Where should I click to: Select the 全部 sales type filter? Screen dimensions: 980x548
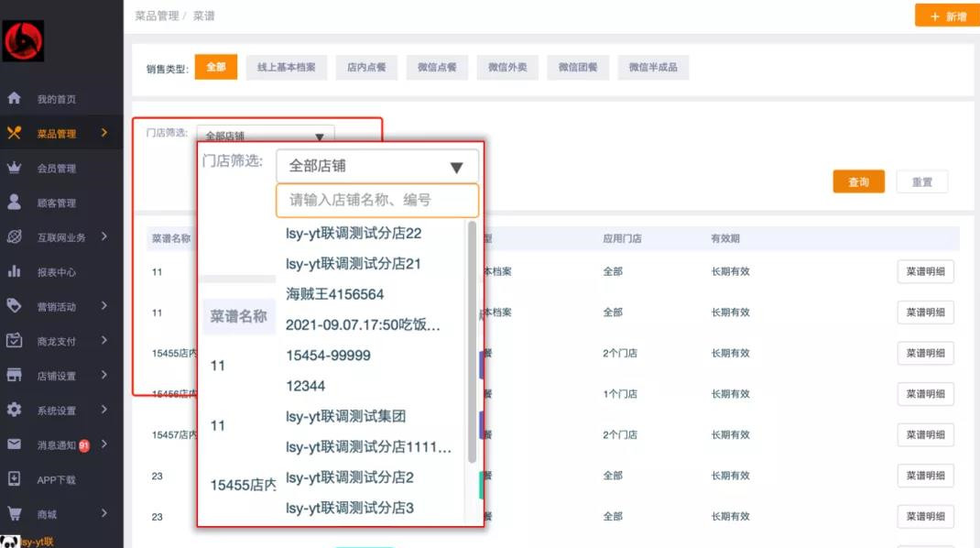[x=215, y=67]
